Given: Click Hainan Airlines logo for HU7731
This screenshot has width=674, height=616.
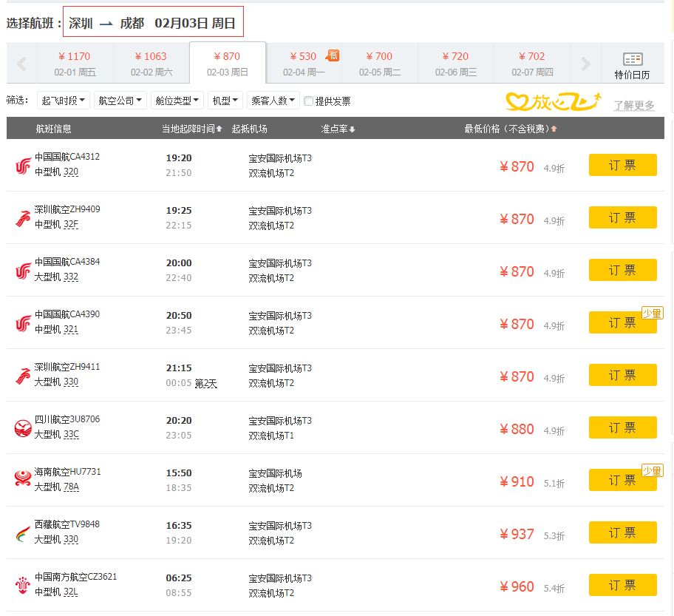Looking at the screenshot, I should point(23,478).
